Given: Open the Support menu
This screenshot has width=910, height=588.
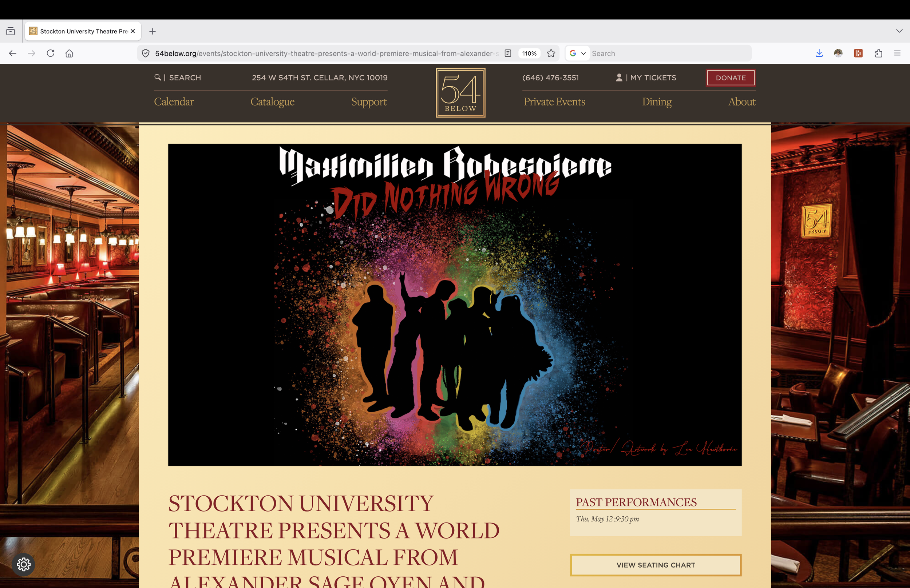Looking at the screenshot, I should click(x=369, y=102).
